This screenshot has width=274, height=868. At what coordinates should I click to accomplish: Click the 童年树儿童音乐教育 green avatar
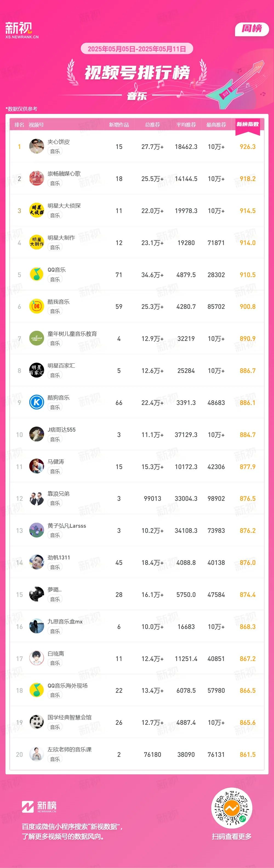click(x=36, y=338)
